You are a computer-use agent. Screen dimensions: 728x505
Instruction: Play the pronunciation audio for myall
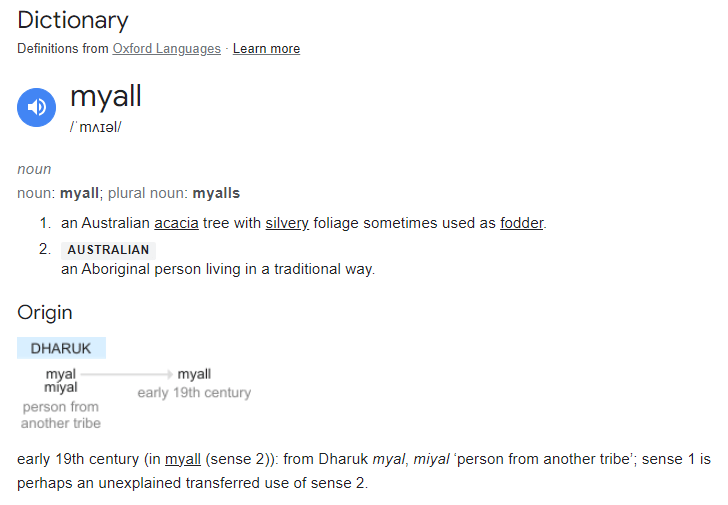pyautogui.click(x=36, y=107)
